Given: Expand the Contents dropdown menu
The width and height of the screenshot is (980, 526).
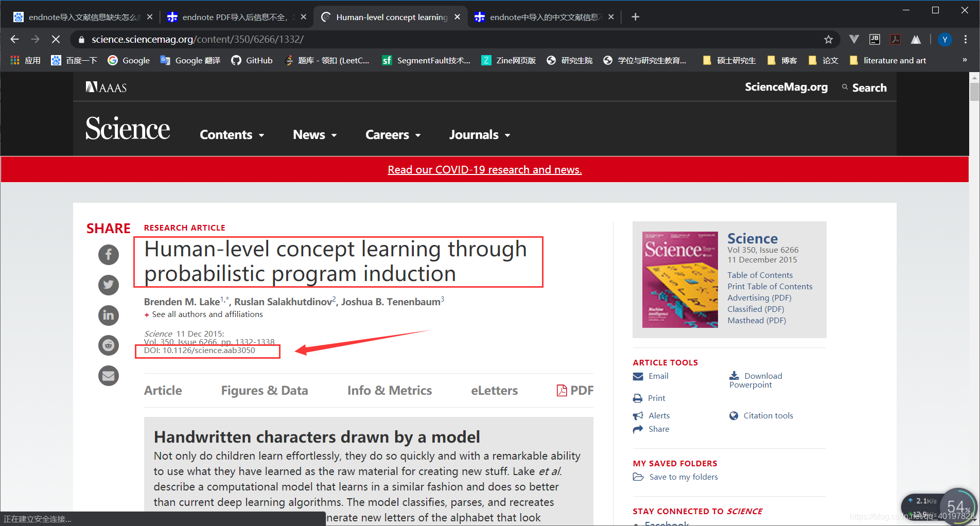Looking at the screenshot, I should pos(232,135).
